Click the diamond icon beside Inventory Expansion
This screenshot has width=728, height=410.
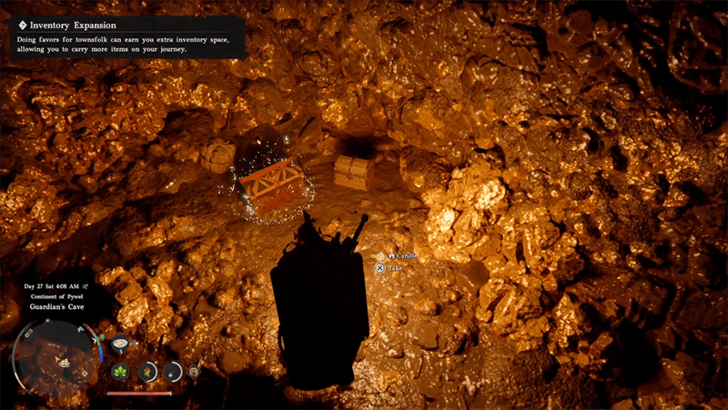pos(21,25)
